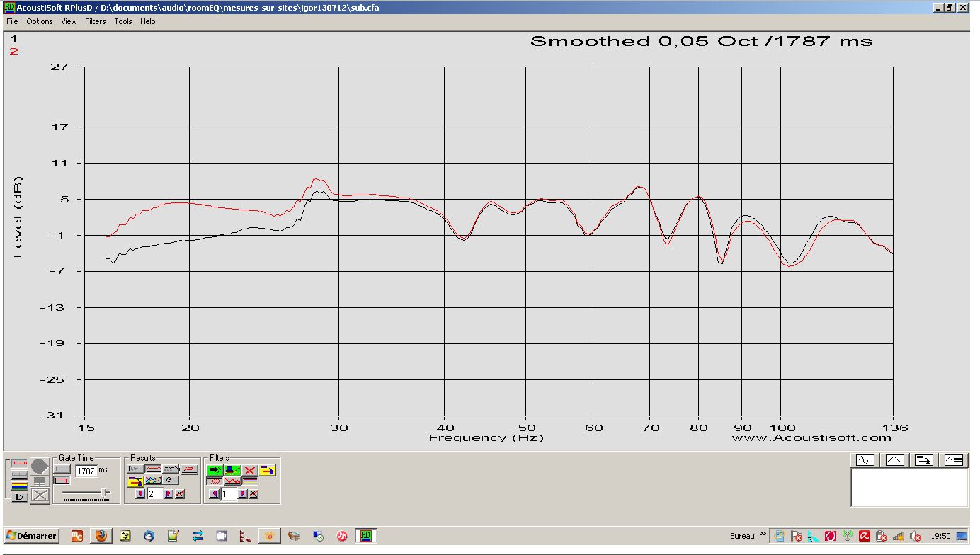This screenshot has width=980, height=555.
Task: Open the View menu
Action: pos(69,21)
